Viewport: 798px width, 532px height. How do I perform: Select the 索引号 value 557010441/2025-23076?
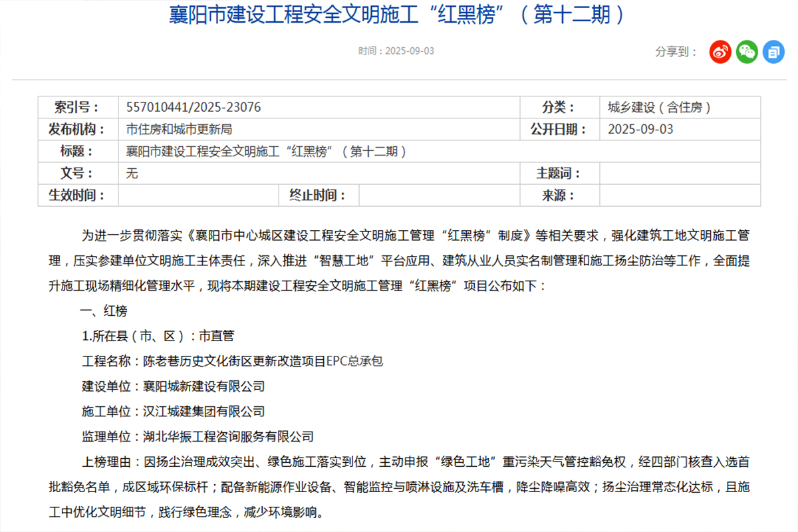[x=193, y=106]
